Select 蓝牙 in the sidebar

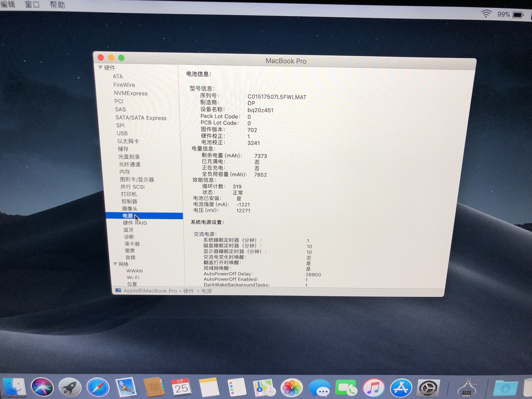point(128,230)
